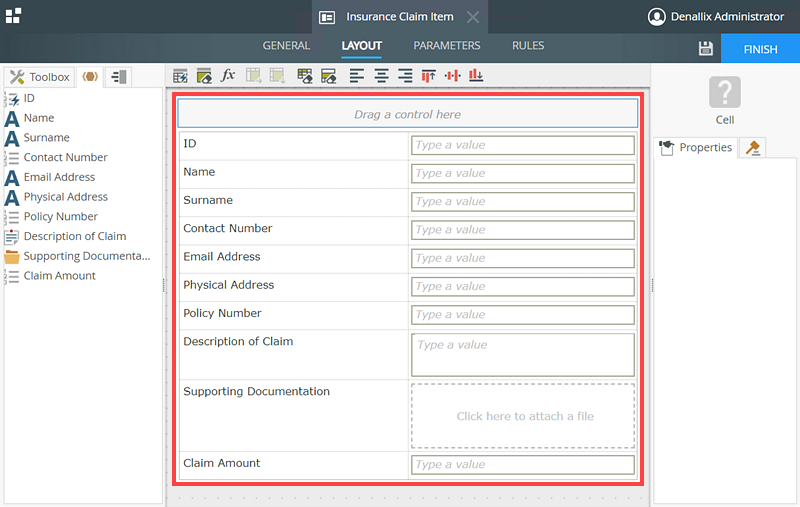The image size is (800, 507).
Task: Align cell content to the left
Action: [x=357, y=76]
